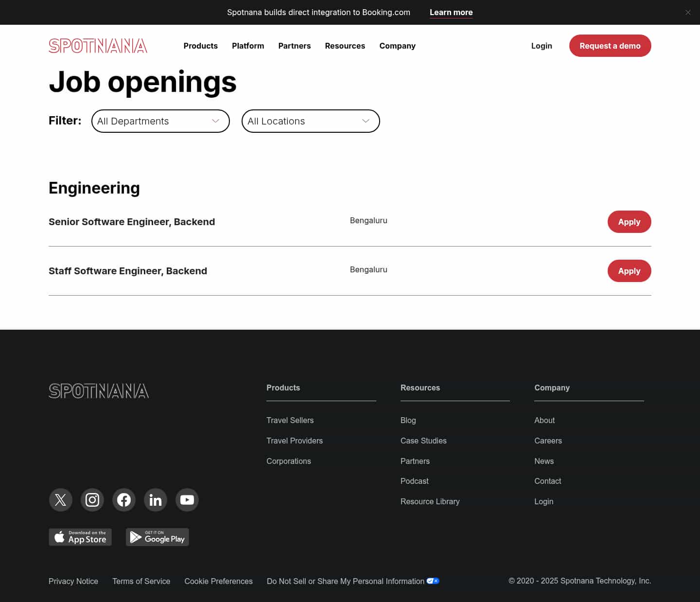Apply to Senior Software Engineer, Backend

click(629, 222)
